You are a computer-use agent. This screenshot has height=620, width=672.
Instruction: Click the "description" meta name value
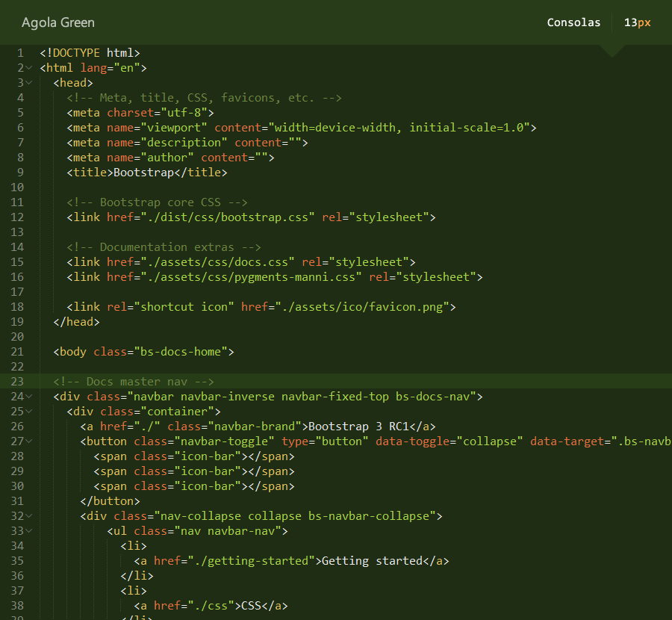tap(184, 143)
